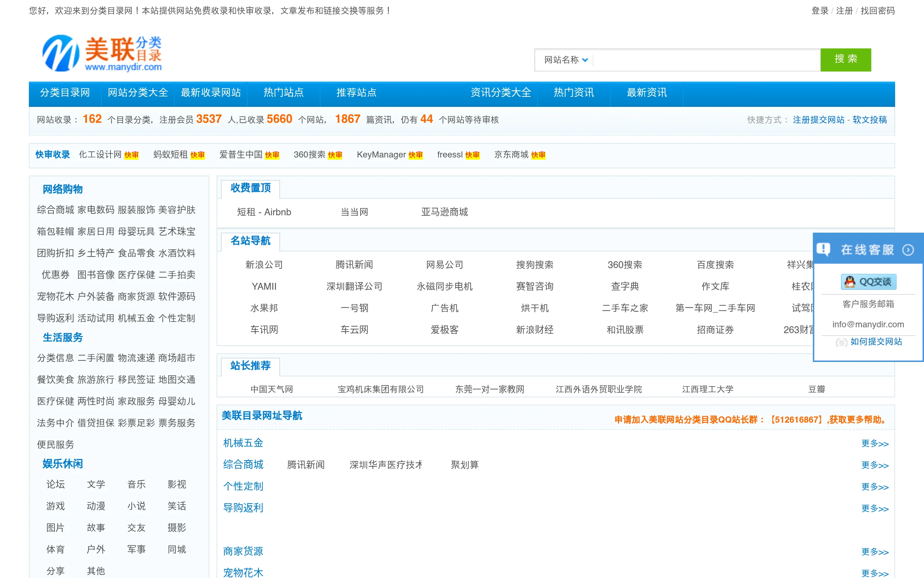
Task: Go to 网站分类大全 in the nav bar
Action: point(138,92)
